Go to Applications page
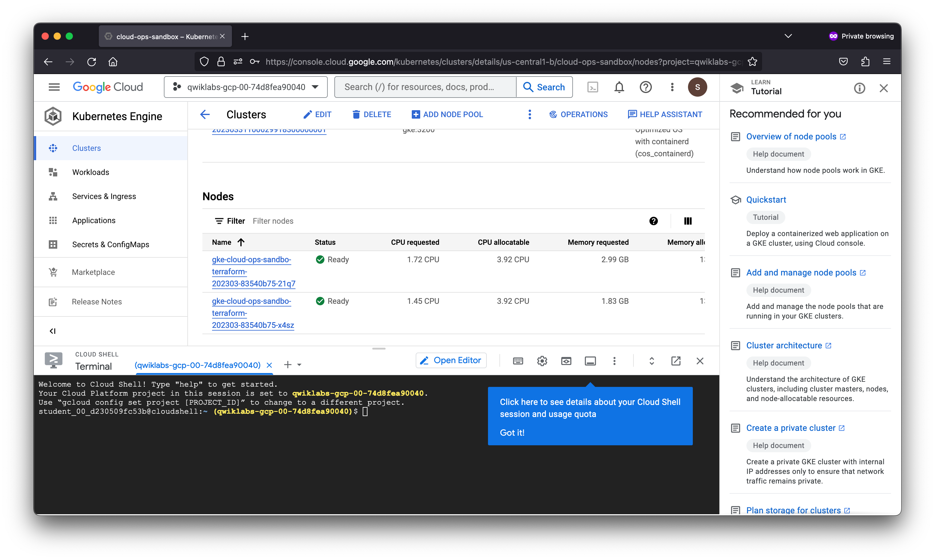935x560 pixels. click(111, 221)
